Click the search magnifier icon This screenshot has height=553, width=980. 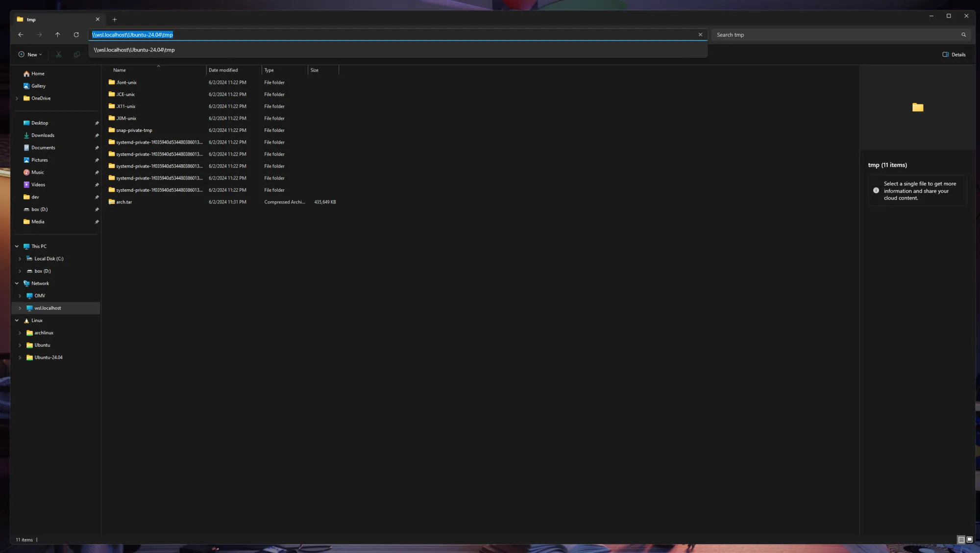pos(963,35)
